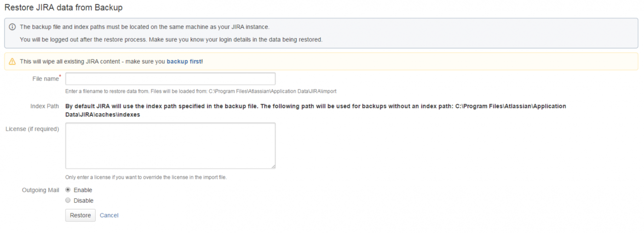Click the "File name" field label

tap(45, 79)
